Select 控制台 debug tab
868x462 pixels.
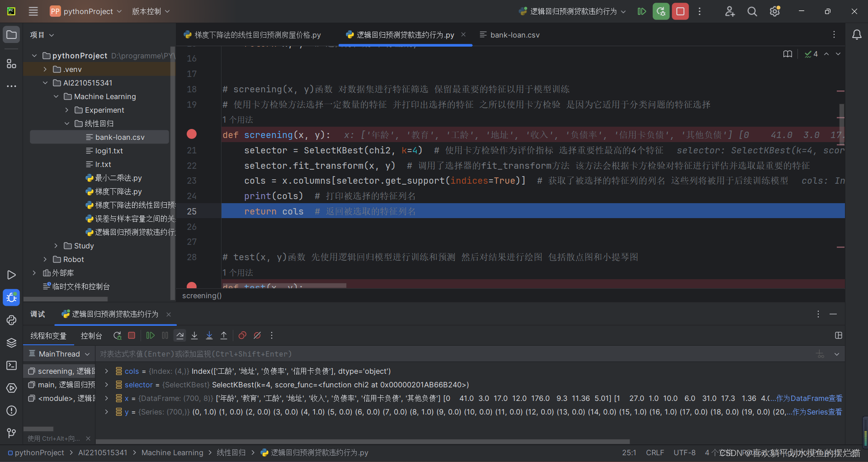(x=91, y=336)
